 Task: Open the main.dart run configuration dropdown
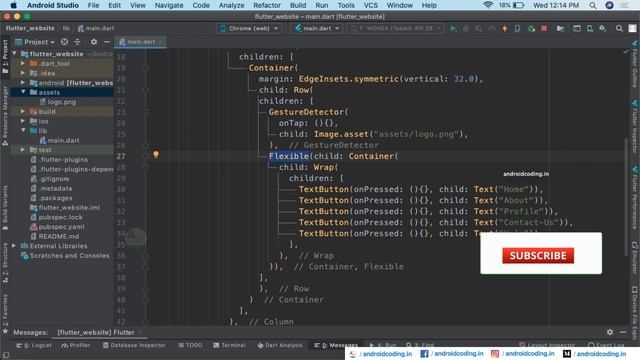click(x=317, y=29)
